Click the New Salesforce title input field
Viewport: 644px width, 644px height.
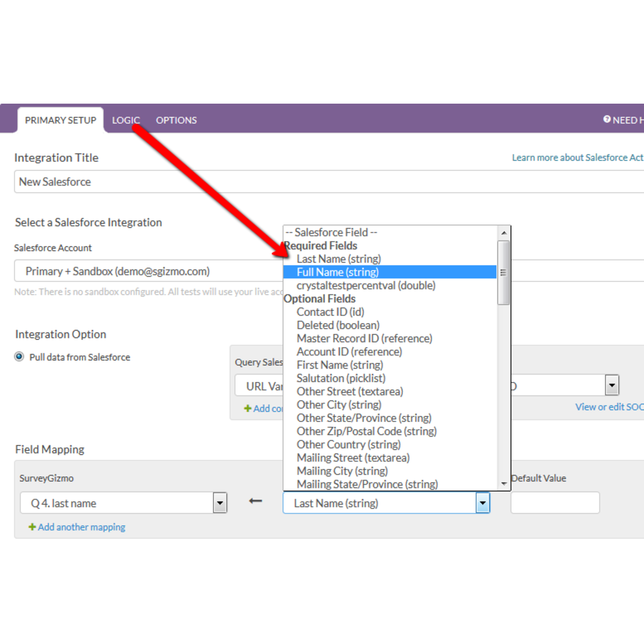click(151, 182)
